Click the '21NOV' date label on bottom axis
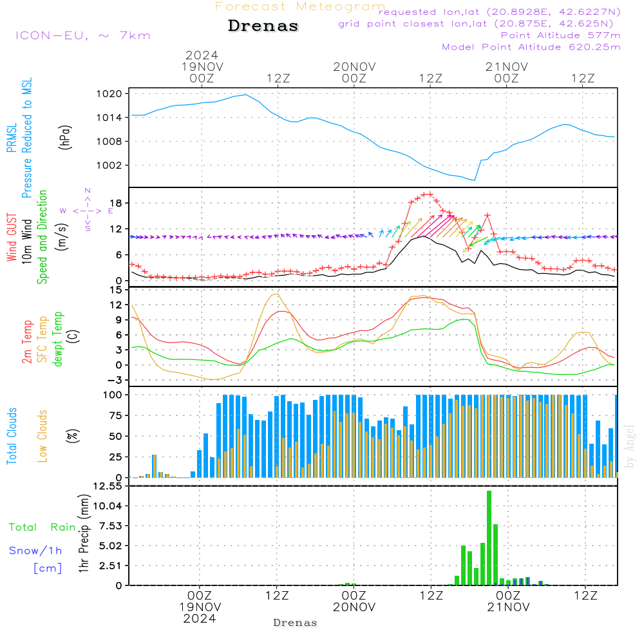The image size is (644, 644). (508, 607)
